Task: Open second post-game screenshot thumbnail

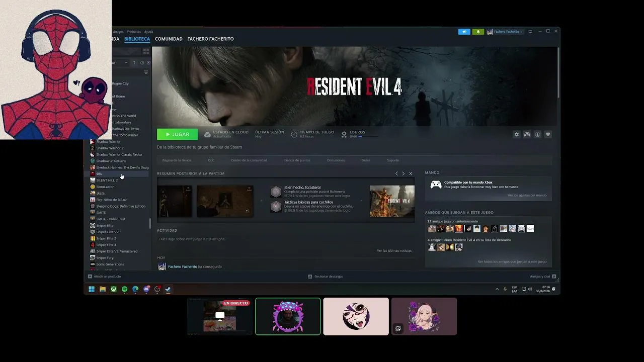Action: 225,201
